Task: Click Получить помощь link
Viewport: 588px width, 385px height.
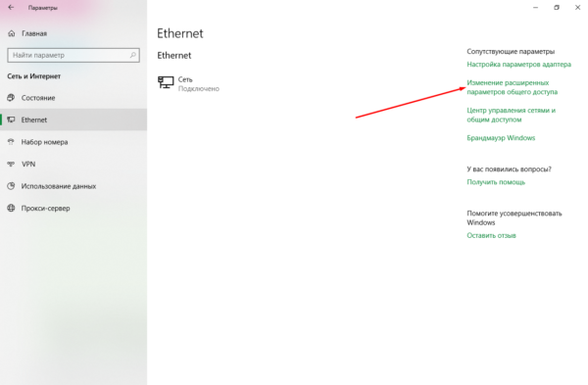Action: coord(496,182)
